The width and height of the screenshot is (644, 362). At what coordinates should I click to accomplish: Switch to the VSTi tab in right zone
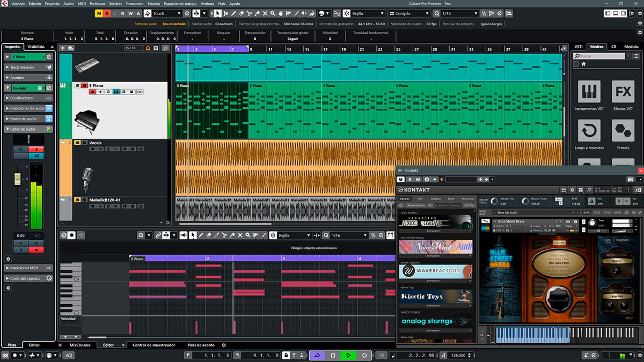(x=579, y=47)
